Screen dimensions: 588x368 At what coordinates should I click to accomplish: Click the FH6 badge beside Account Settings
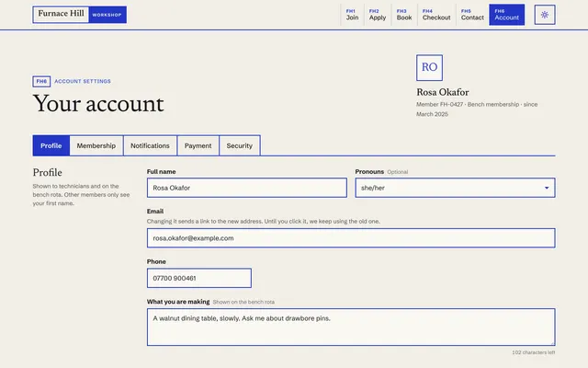click(x=41, y=81)
